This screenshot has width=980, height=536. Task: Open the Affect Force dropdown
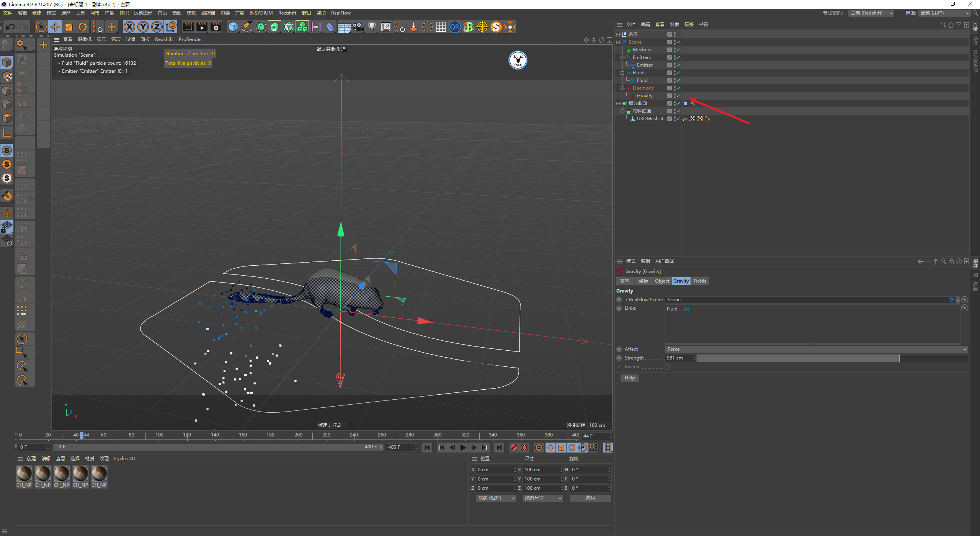816,349
